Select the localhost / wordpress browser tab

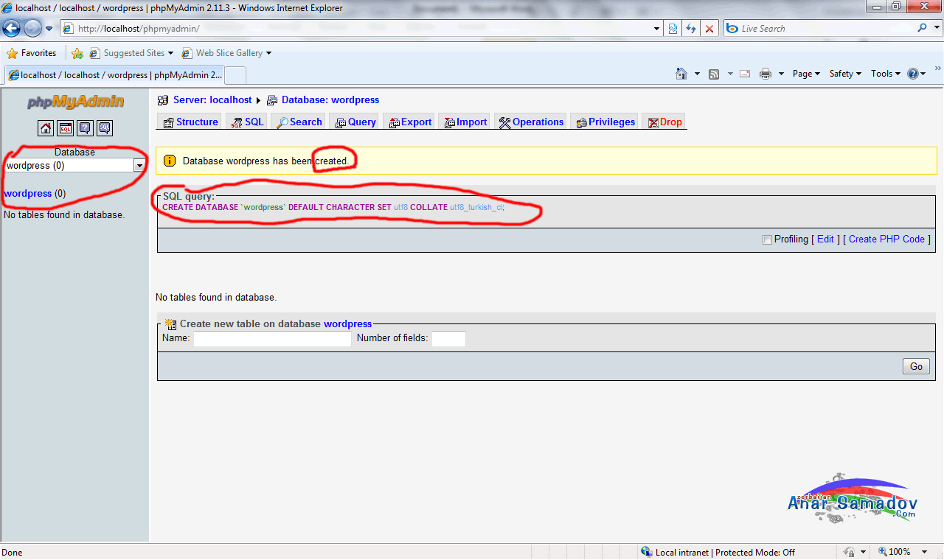coord(114,75)
